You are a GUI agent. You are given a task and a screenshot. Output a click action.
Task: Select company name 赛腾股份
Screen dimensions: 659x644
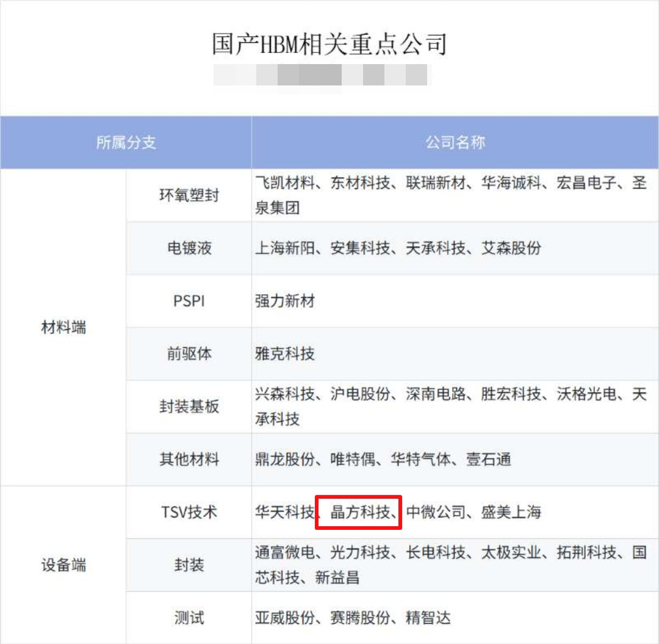point(360,618)
